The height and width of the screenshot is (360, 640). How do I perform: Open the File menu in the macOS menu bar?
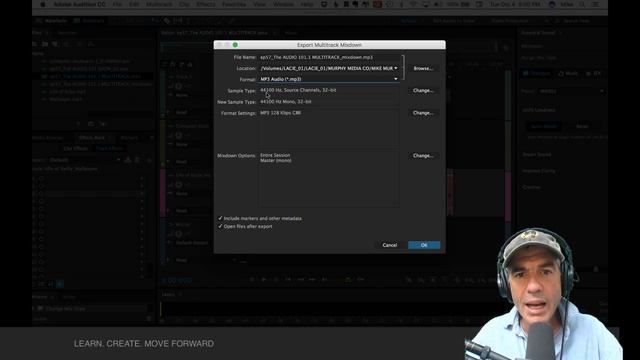pyautogui.click(x=118, y=4)
